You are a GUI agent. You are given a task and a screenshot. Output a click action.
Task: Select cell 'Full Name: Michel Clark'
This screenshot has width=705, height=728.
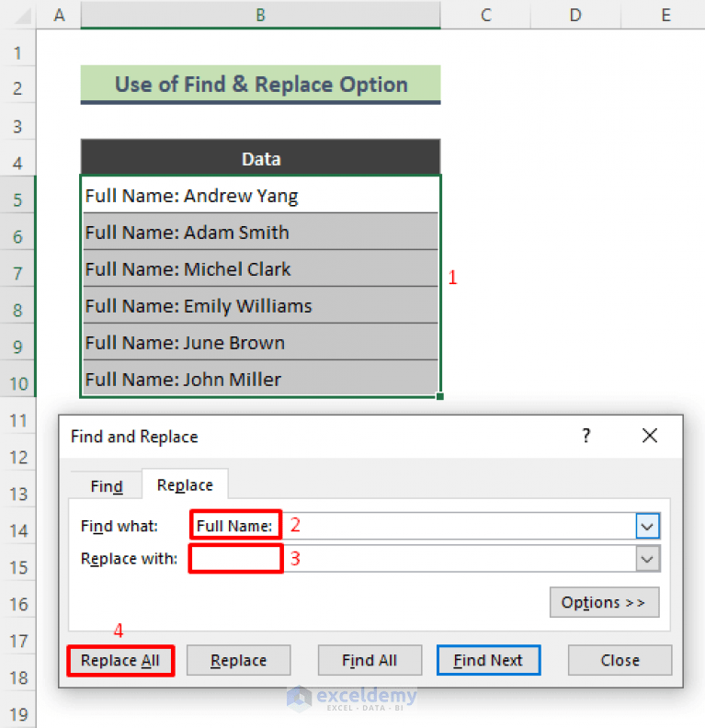[260, 268]
